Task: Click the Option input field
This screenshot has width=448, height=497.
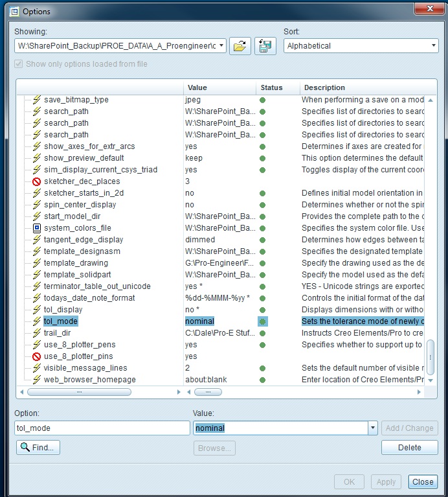Action: click(x=102, y=428)
